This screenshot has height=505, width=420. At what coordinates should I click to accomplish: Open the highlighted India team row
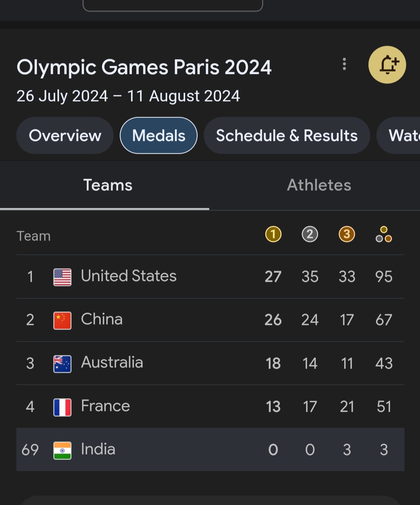[210, 449]
